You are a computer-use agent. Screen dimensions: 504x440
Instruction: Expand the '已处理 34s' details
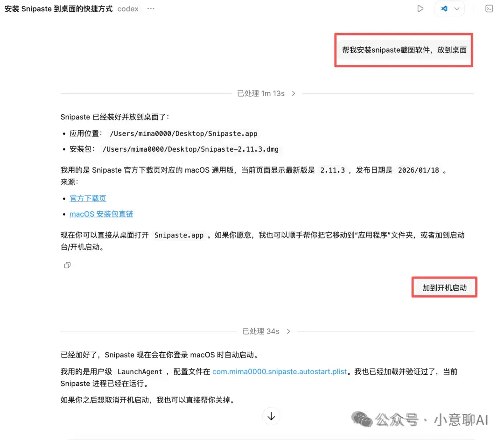[266, 331]
